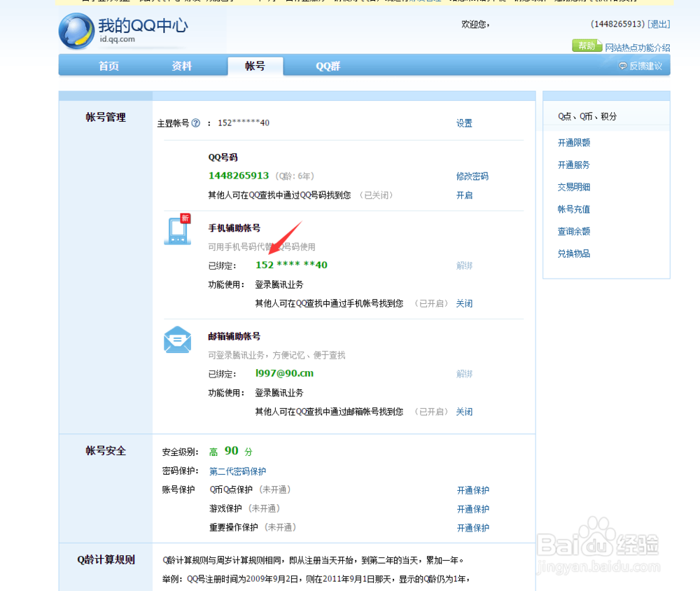700x591 pixels.
Task: Click the QQ number 1448265913 in green
Action: (239, 176)
